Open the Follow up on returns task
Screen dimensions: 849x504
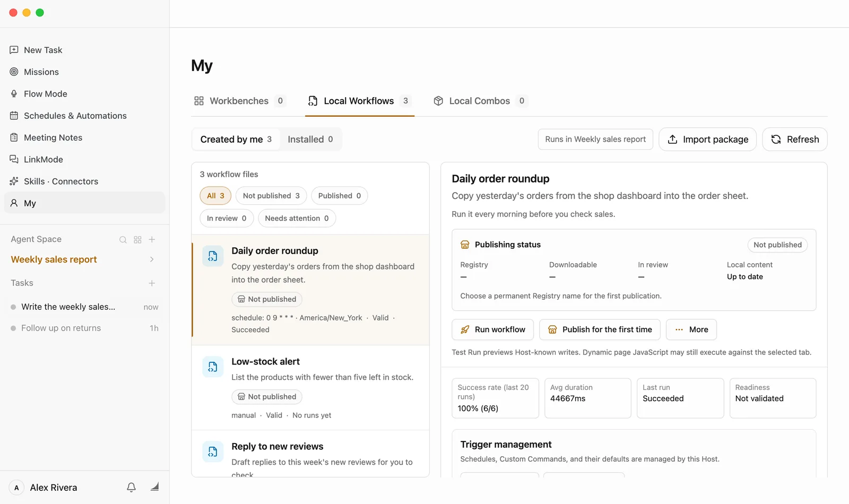pos(85,328)
